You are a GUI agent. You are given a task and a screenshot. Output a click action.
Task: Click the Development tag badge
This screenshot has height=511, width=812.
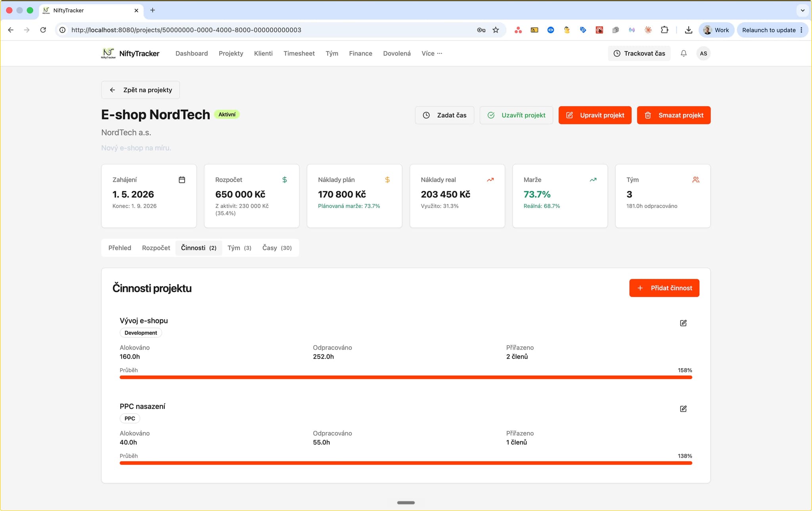tap(141, 332)
